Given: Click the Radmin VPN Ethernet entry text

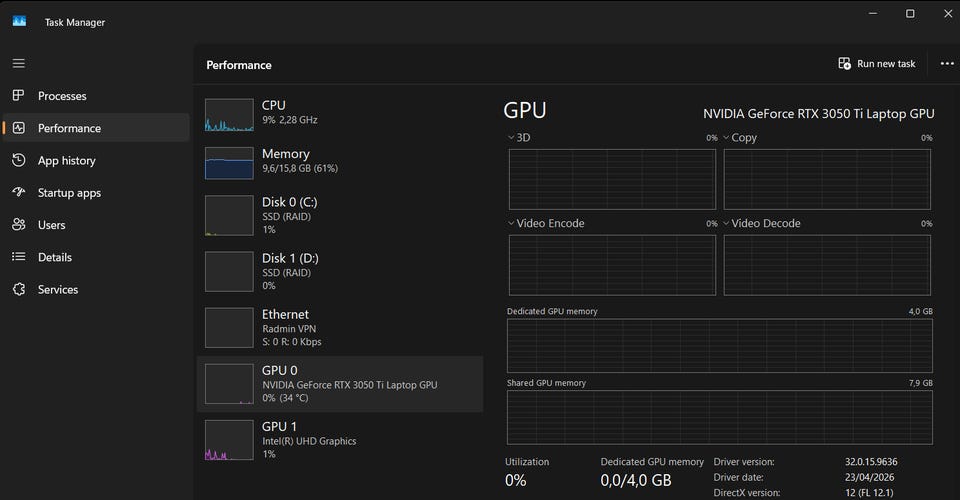Looking at the screenshot, I should tap(289, 329).
